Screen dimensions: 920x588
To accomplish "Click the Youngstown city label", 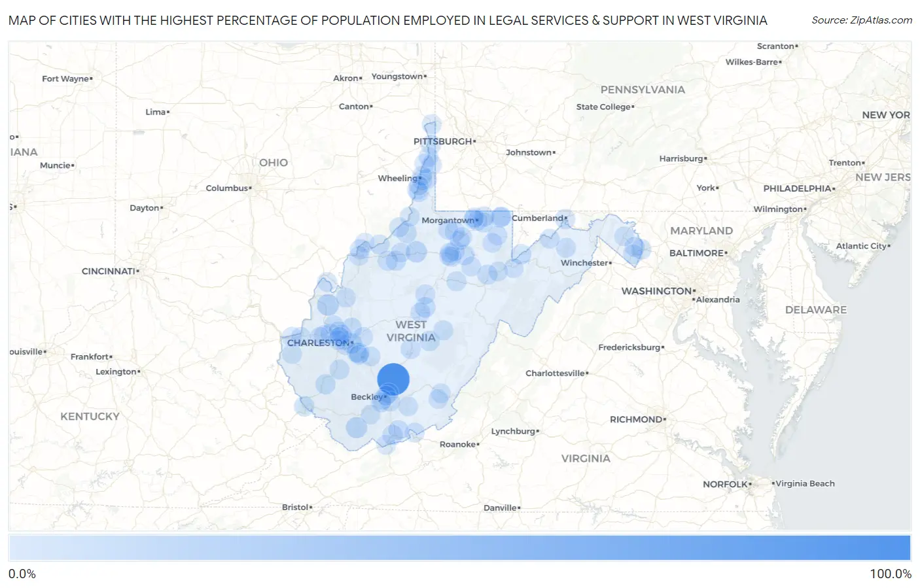I will point(397,77).
